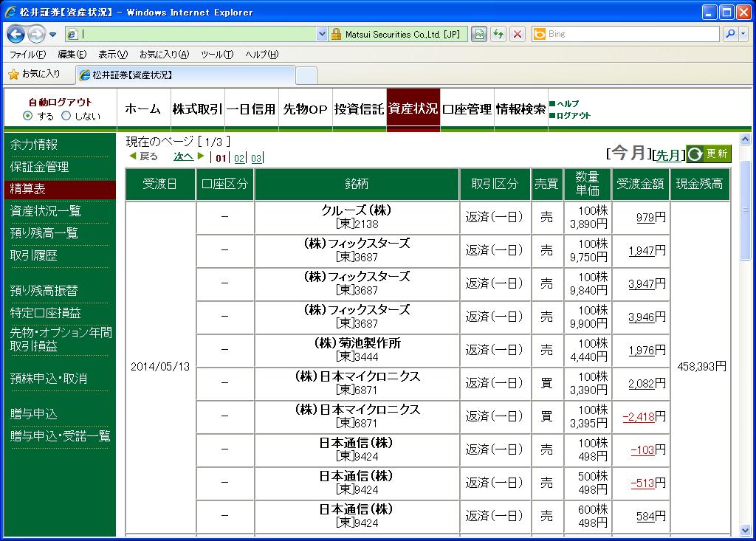The image size is (756, 541).
Task: Click the Refresh page icon in address bar
Action: click(498, 34)
